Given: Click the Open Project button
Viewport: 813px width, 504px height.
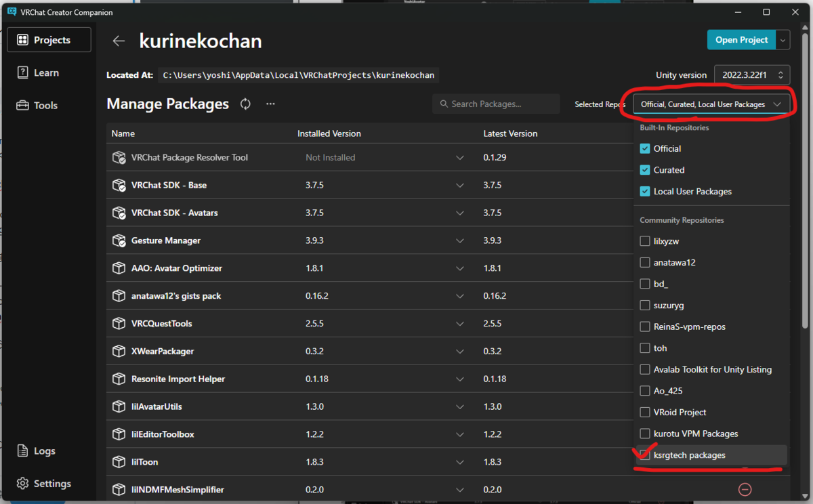Looking at the screenshot, I should [741, 40].
